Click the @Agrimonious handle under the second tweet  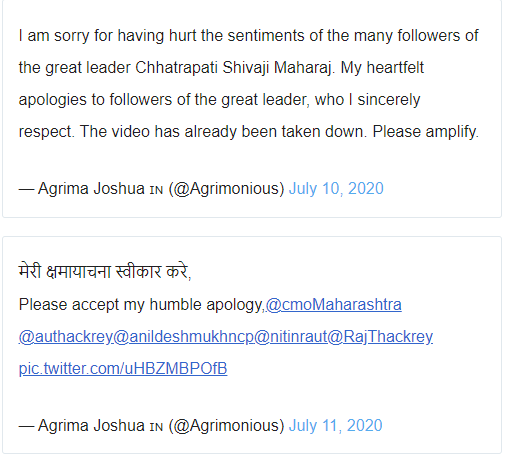pyautogui.click(x=226, y=426)
